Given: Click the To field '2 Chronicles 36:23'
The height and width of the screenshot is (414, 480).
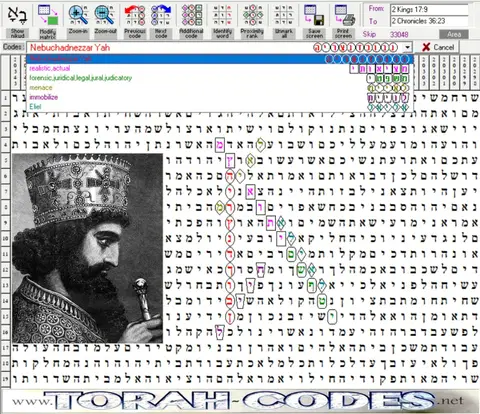Looking at the screenshot, I should click(429, 21).
